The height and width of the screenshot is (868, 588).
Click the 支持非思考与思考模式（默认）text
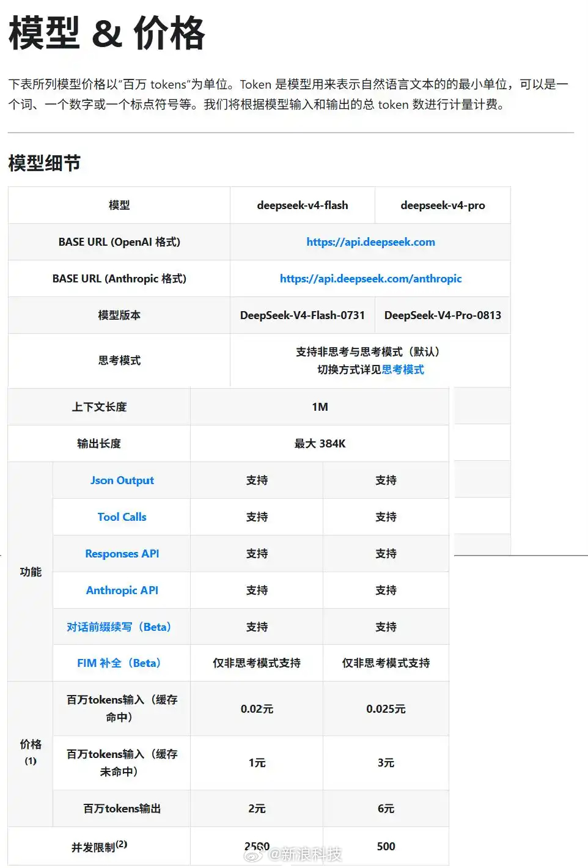coord(370,352)
